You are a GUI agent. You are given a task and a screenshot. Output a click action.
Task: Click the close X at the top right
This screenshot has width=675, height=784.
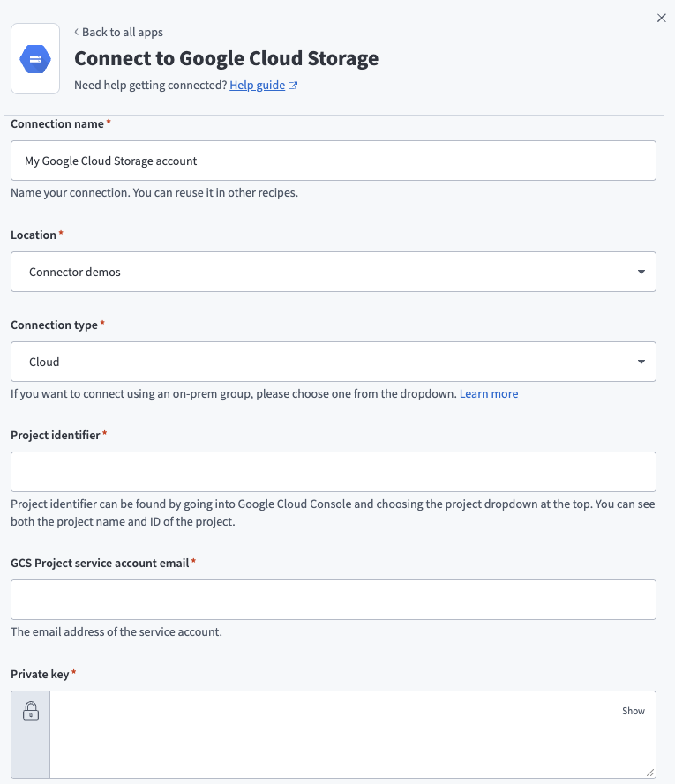click(661, 18)
